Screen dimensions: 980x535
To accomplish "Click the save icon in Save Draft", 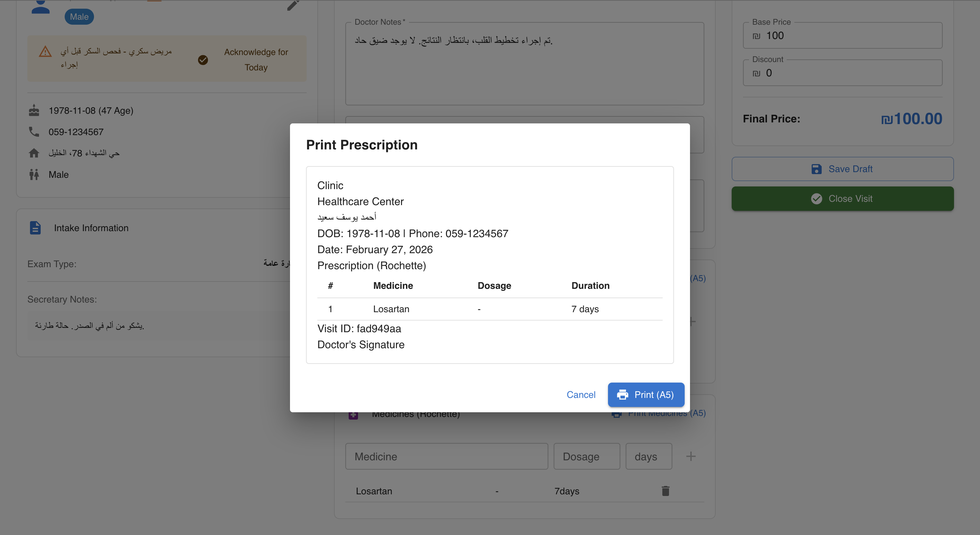I will [x=817, y=169].
